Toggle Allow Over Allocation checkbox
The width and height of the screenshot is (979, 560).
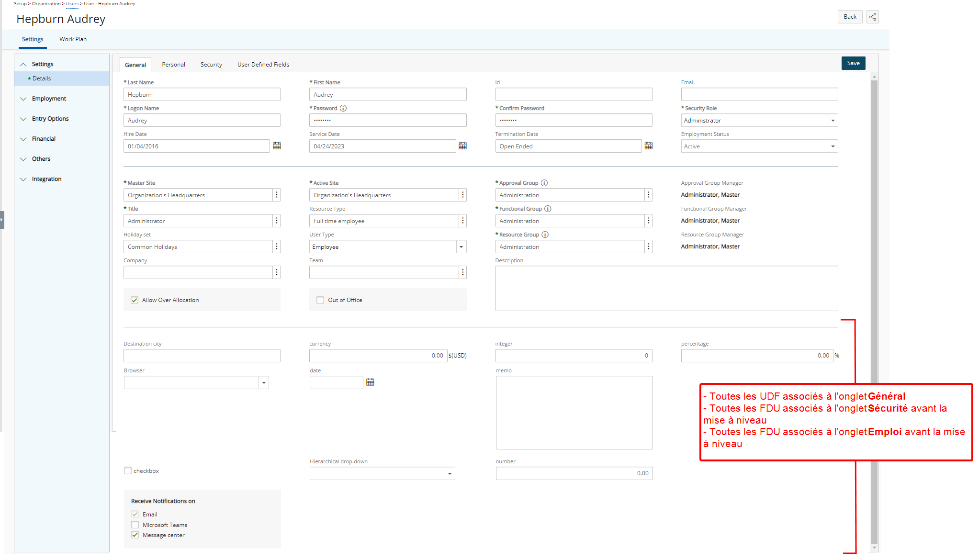pos(135,300)
